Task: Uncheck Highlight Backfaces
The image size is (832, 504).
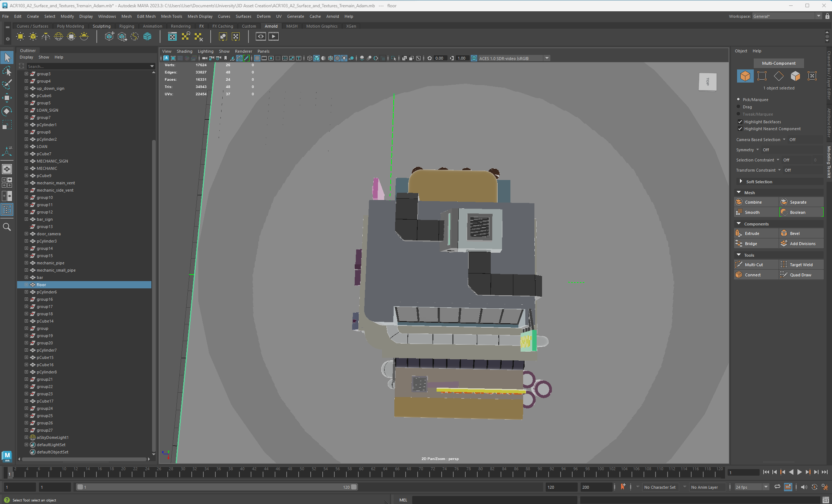Action: pyautogui.click(x=740, y=121)
